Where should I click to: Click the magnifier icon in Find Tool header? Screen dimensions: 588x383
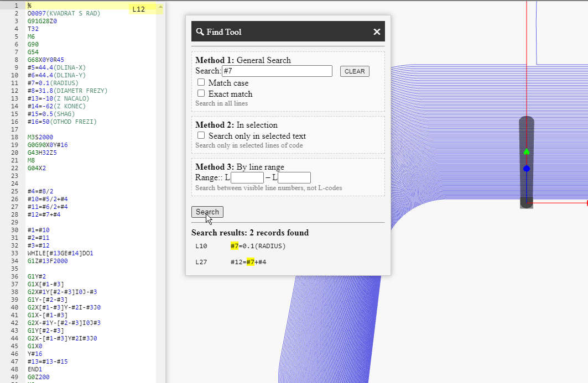(200, 32)
